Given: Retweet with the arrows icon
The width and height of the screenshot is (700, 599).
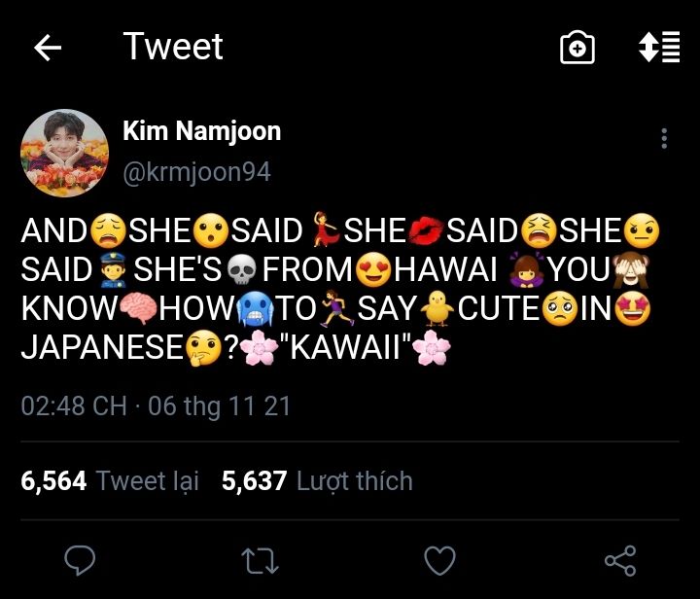Looking at the screenshot, I should (x=260, y=561).
